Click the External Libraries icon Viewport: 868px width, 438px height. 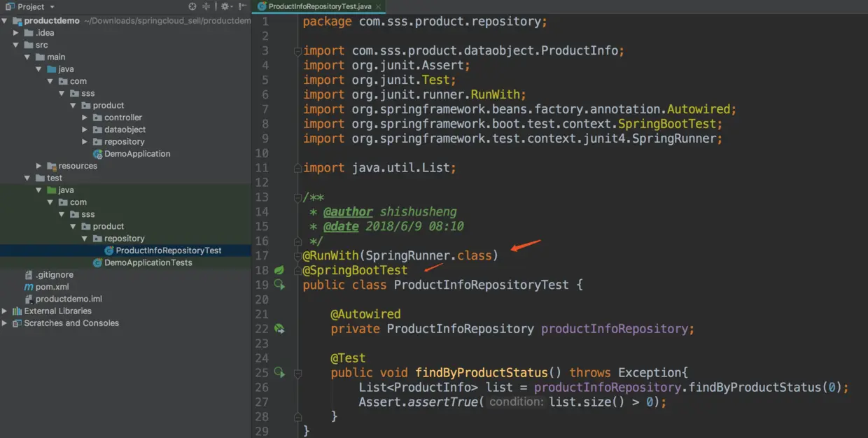(x=17, y=311)
